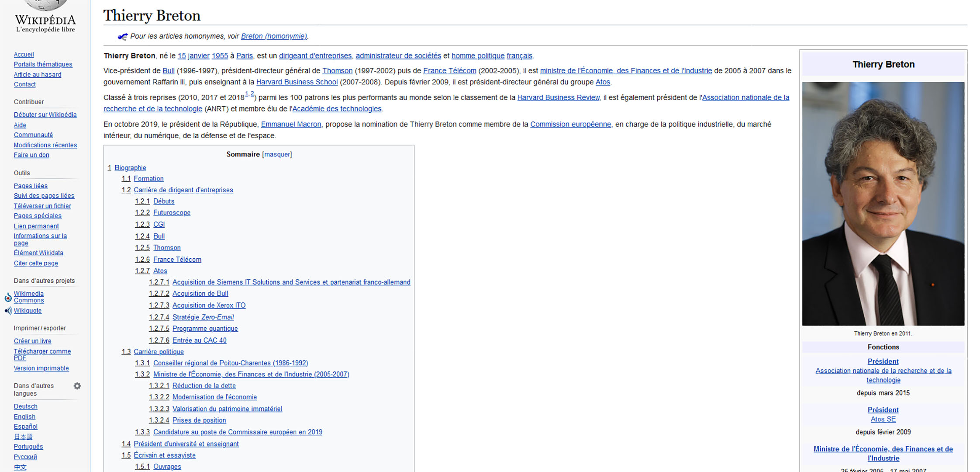Image resolution: width=980 pixels, height=472 pixels.
Task: Open Commission européenne link
Action: click(570, 125)
